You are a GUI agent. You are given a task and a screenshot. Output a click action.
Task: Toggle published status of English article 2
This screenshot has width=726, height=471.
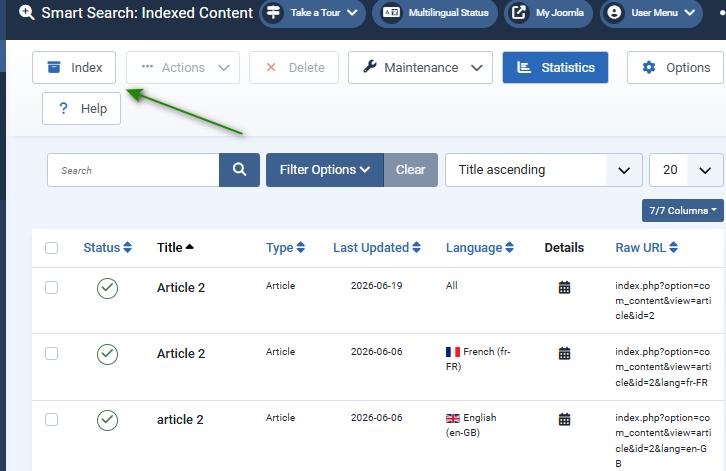(x=107, y=420)
